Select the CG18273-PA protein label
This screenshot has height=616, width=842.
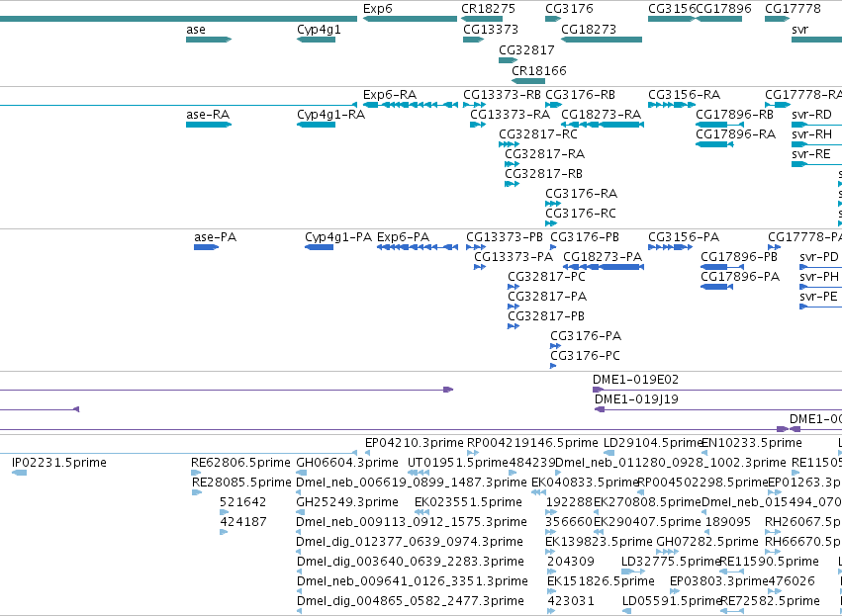point(603,257)
